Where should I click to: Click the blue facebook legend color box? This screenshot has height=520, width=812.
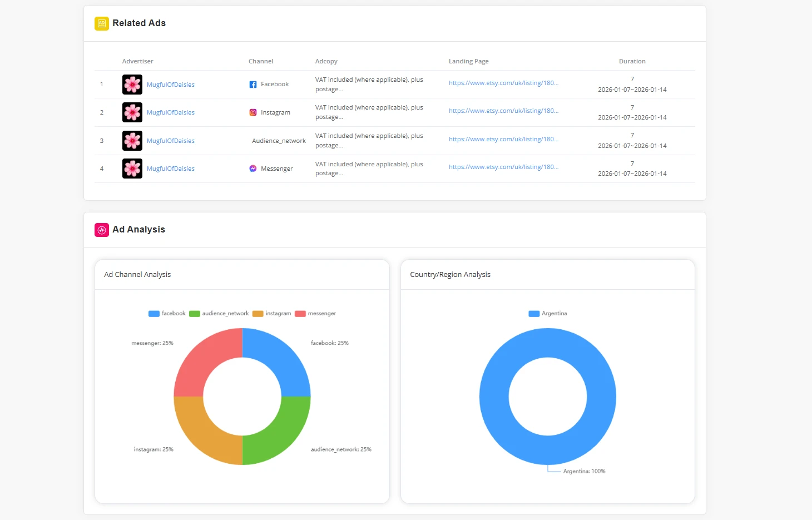pyautogui.click(x=154, y=313)
